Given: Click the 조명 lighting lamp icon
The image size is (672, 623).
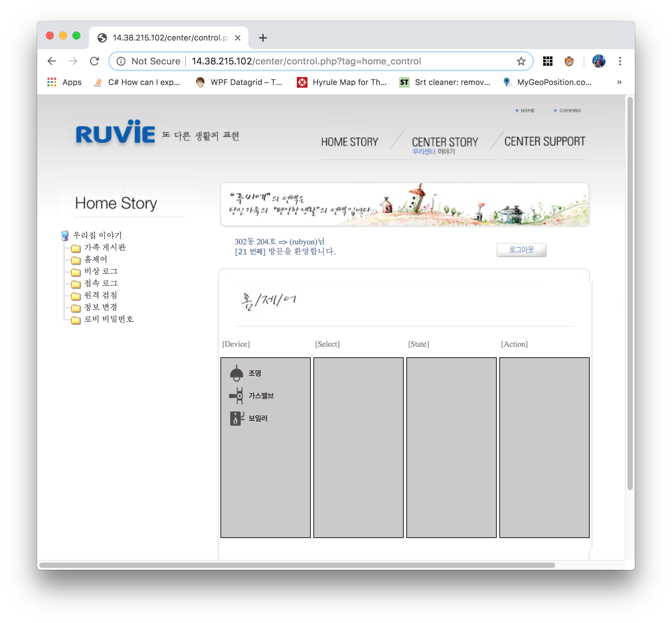Looking at the screenshot, I should [236, 373].
